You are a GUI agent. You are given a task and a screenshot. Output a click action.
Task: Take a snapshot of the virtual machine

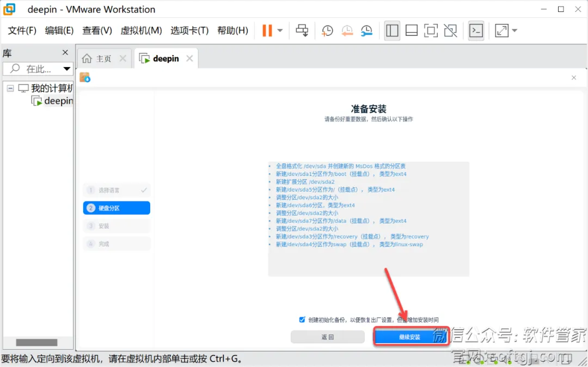pyautogui.click(x=327, y=30)
